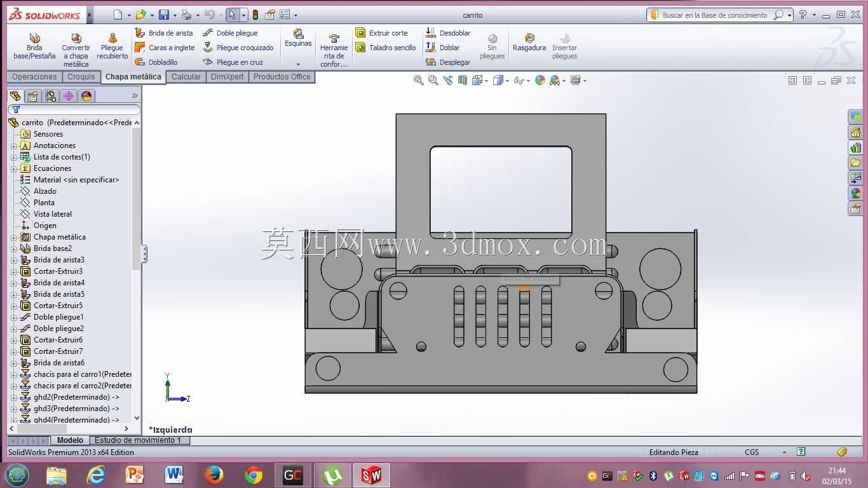Select the Vista lateral plane
Viewport: 868px width, 488px height.
[x=52, y=214]
